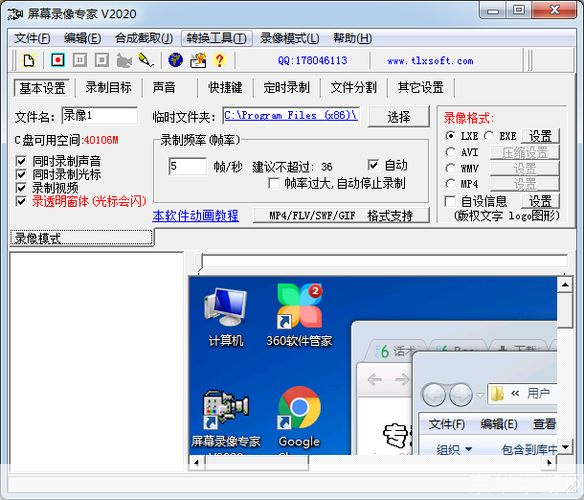Switch to the 录制目标 tab
Viewport: 584px width, 500px height.
(108, 88)
